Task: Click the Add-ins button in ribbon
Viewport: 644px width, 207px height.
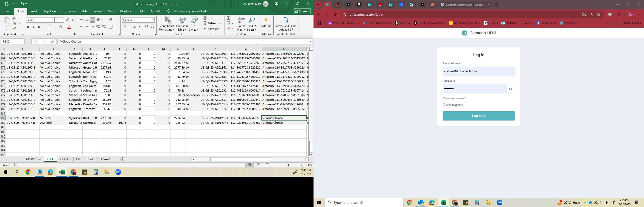Action: 266,23
